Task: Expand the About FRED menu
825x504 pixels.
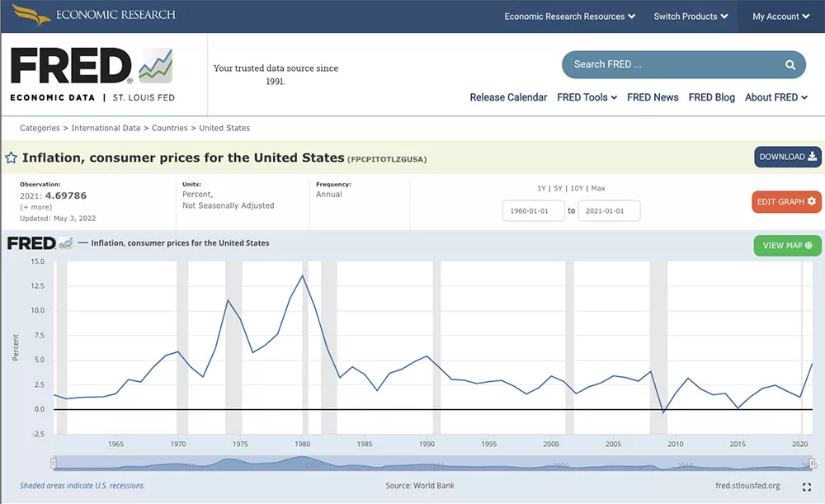Action: tap(776, 97)
